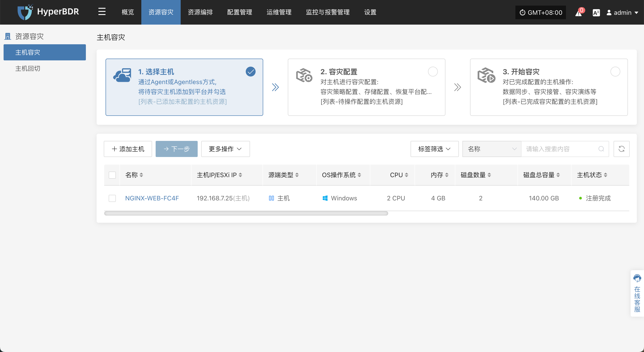
Task: Expand the admin user menu
Action: (622, 13)
